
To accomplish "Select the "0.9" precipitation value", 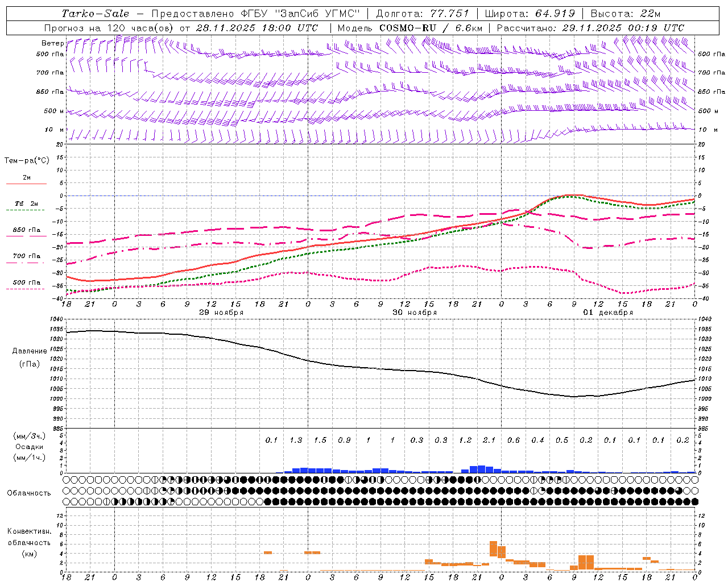I will click(x=344, y=440).
